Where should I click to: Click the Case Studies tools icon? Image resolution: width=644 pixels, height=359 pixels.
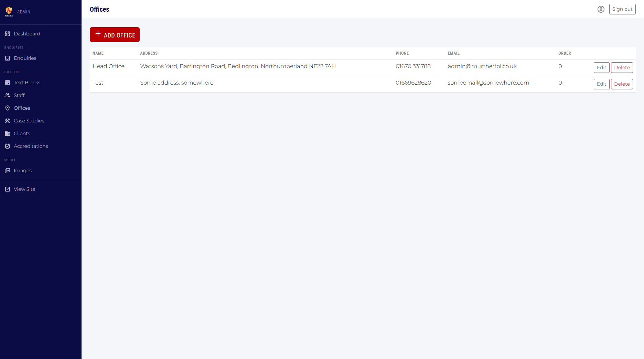[x=8, y=121]
